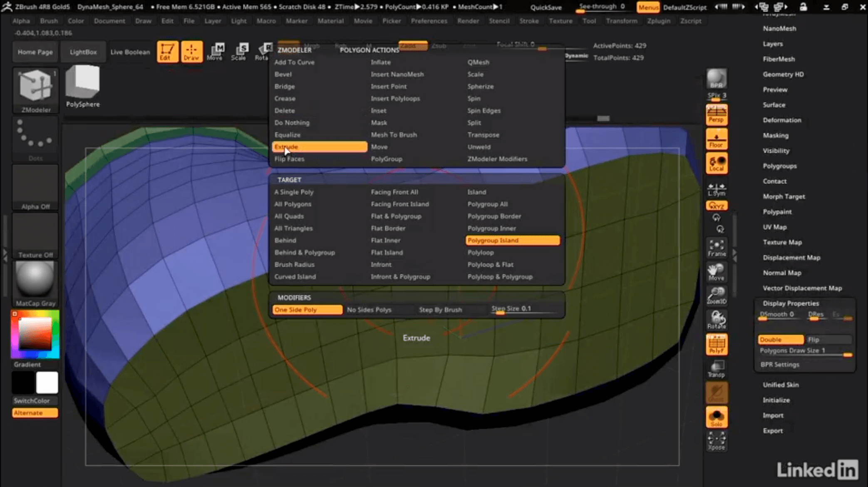Viewport: 868px width, 487px height.
Task: Click the Zoom3D icon
Action: pyautogui.click(x=717, y=296)
